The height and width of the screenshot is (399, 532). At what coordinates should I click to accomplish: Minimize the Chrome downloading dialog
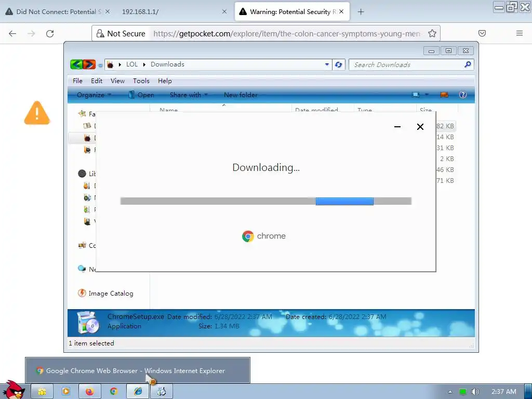(397, 127)
